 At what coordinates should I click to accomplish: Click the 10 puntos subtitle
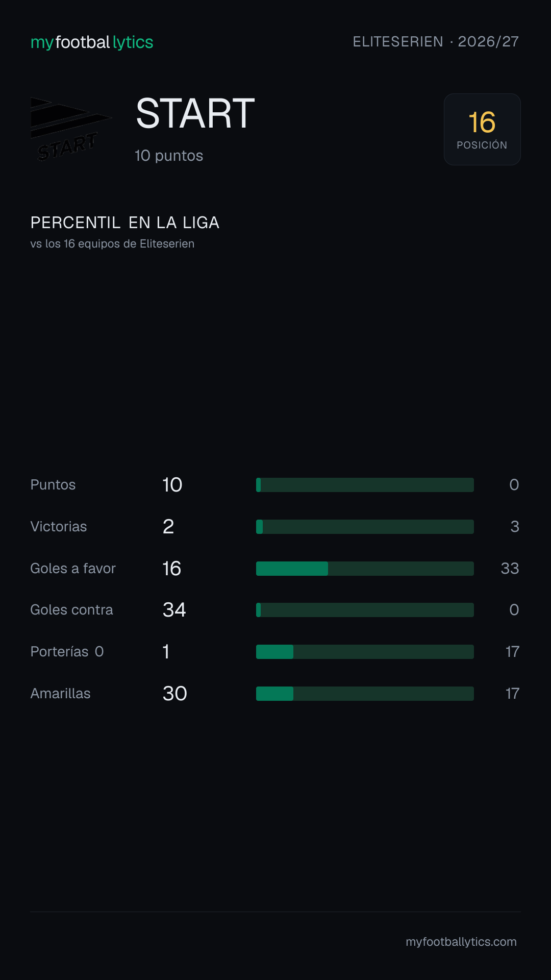point(169,156)
